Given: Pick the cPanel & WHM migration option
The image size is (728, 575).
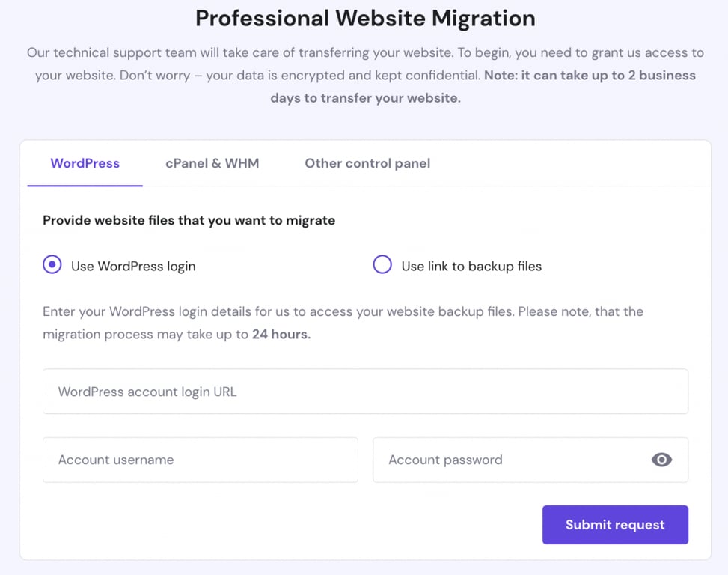Looking at the screenshot, I should coord(212,163).
